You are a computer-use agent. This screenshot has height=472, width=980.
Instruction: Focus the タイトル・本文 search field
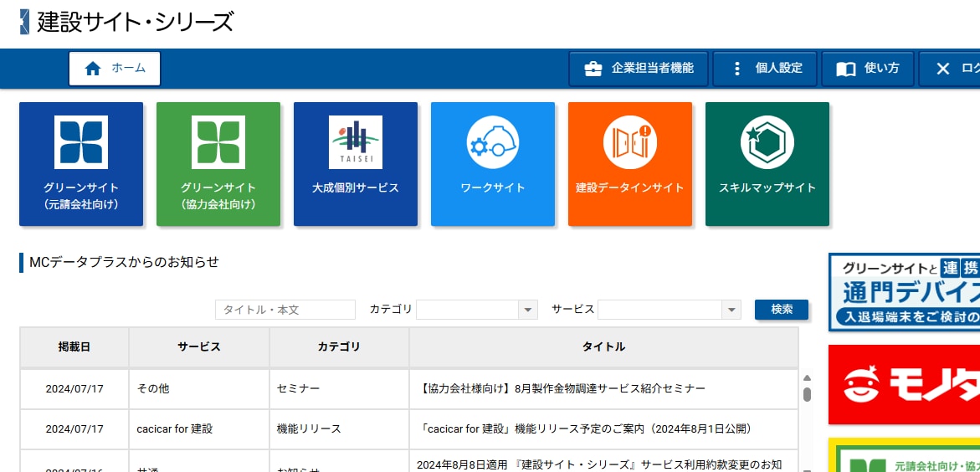(x=285, y=310)
